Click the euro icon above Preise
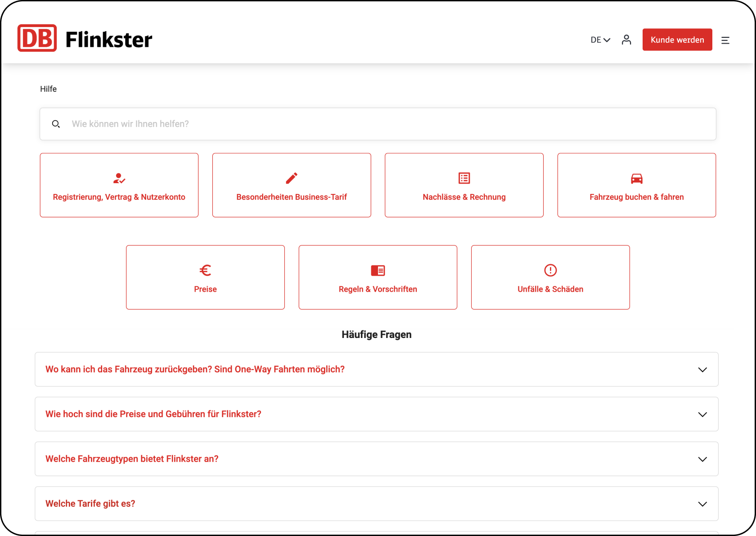 [x=205, y=270]
